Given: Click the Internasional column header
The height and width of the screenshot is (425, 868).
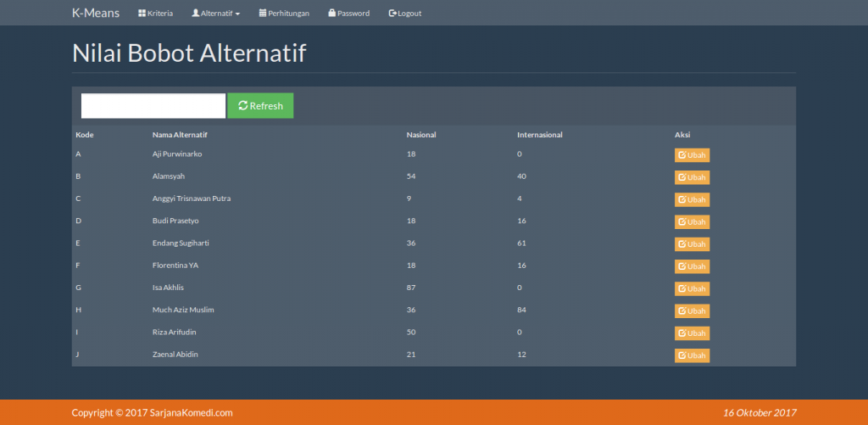Looking at the screenshot, I should [x=540, y=135].
